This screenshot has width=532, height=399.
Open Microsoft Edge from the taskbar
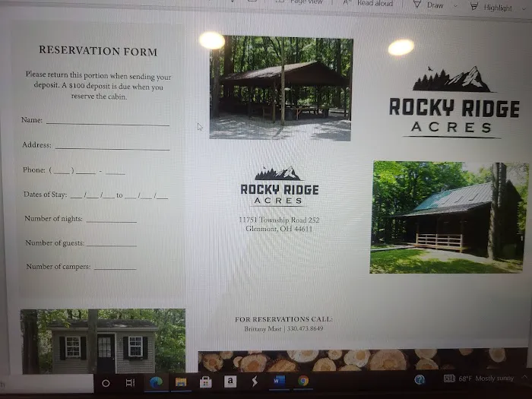156,382
